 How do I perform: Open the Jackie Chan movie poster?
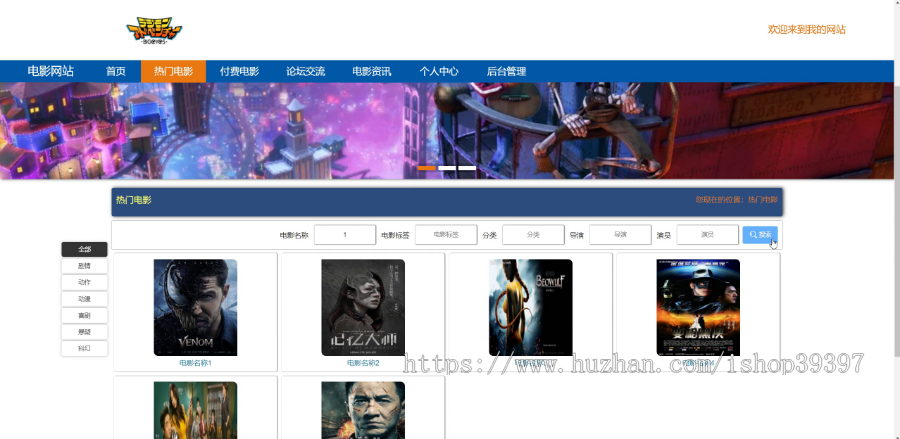pos(363,410)
